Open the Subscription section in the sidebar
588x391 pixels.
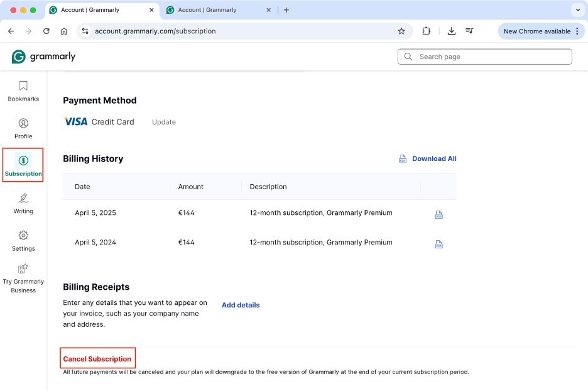pyautogui.click(x=23, y=165)
